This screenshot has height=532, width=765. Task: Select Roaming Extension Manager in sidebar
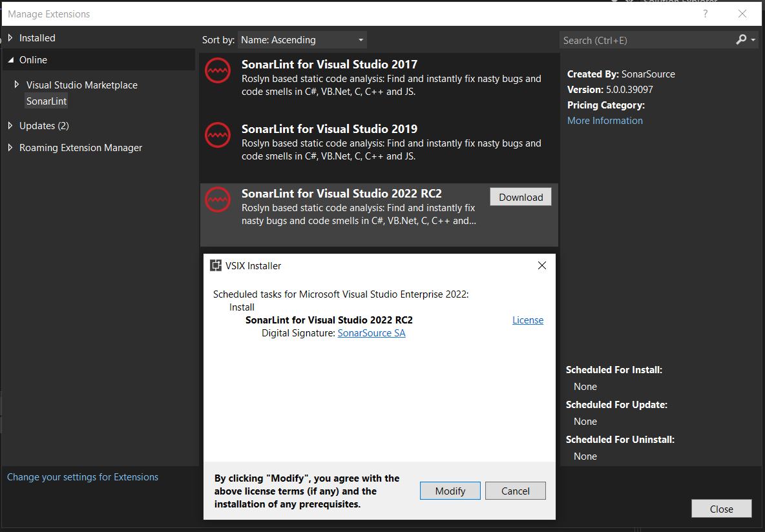(x=81, y=148)
